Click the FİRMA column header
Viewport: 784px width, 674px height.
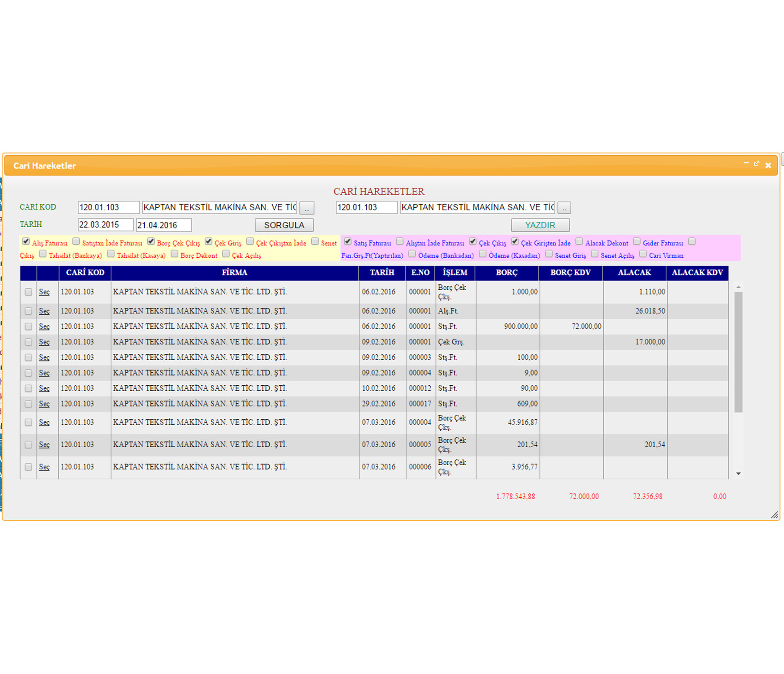[x=235, y=273]
